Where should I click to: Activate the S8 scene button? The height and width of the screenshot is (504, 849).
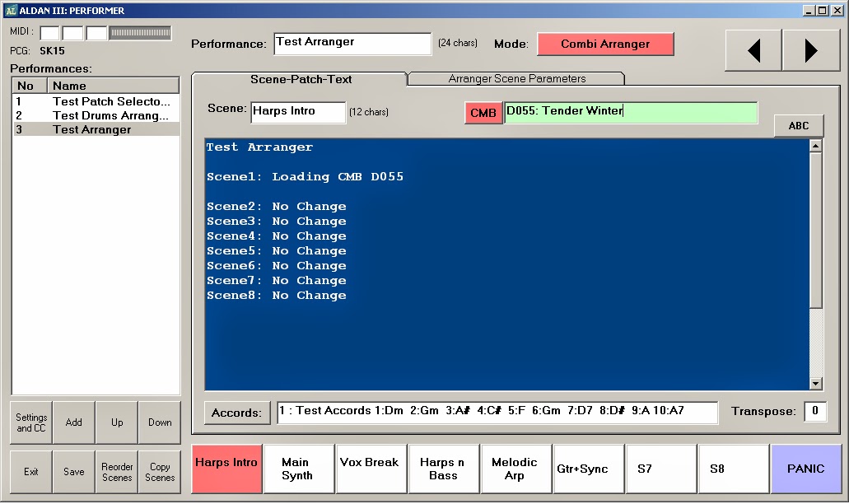[734, 469]
